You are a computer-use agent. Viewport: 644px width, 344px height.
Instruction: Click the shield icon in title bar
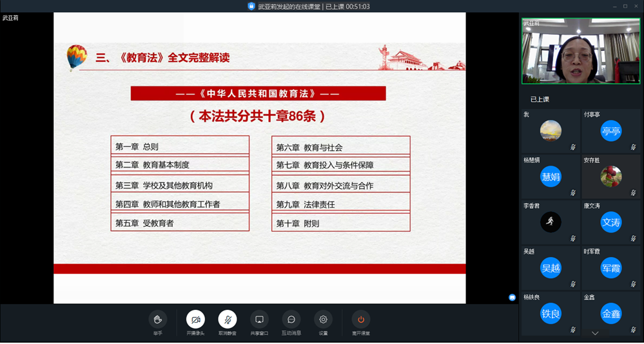(251, 6)
